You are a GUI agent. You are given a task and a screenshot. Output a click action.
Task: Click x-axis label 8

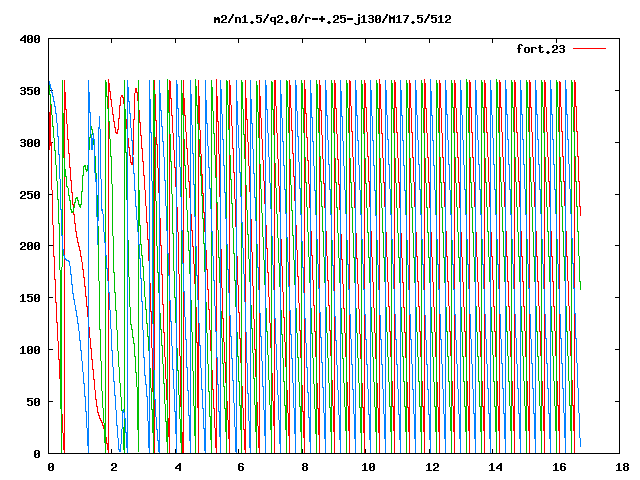coord(304,467)
